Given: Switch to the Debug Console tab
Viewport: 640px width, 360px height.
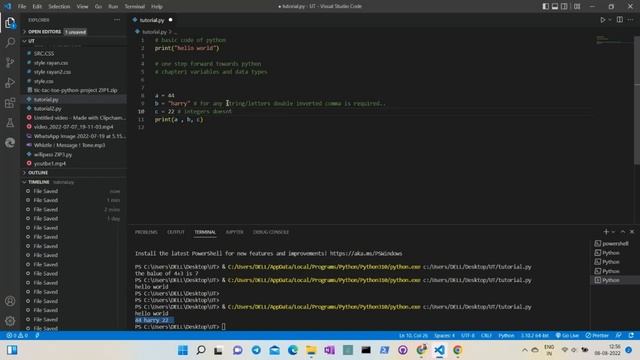Looking at the screenshot, I should pos(271,232).
